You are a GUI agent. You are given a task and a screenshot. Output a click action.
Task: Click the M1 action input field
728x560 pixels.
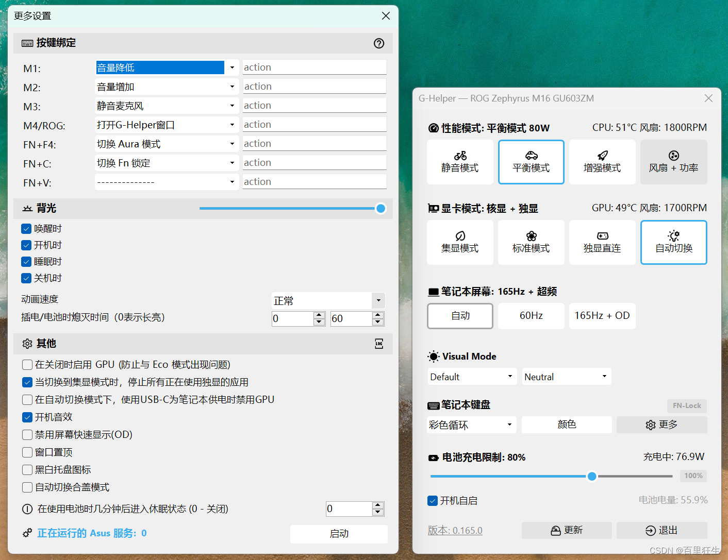pyautogui.click(x=315, y=67)
